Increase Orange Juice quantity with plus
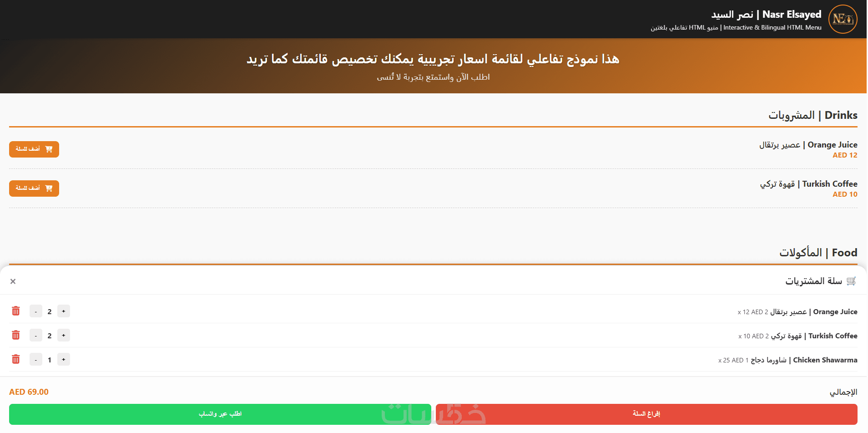Screen dimensions: 868x433 64,311
